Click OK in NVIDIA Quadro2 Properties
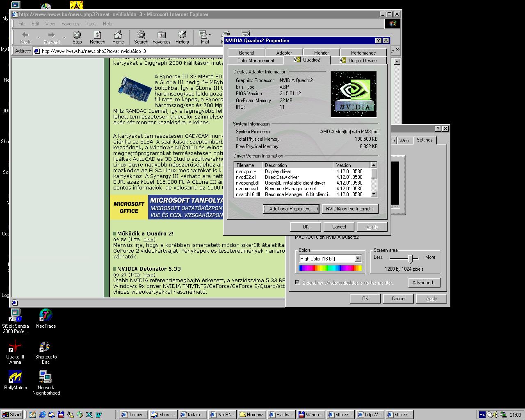Viewport: 525px width, 420px height. [306, 227]
